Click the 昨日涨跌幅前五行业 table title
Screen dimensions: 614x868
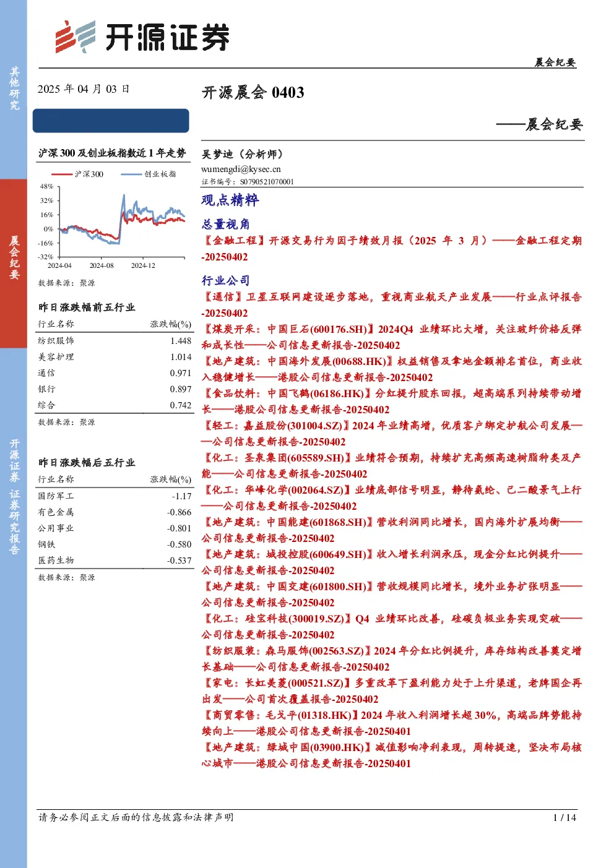[x=86, y=307]
